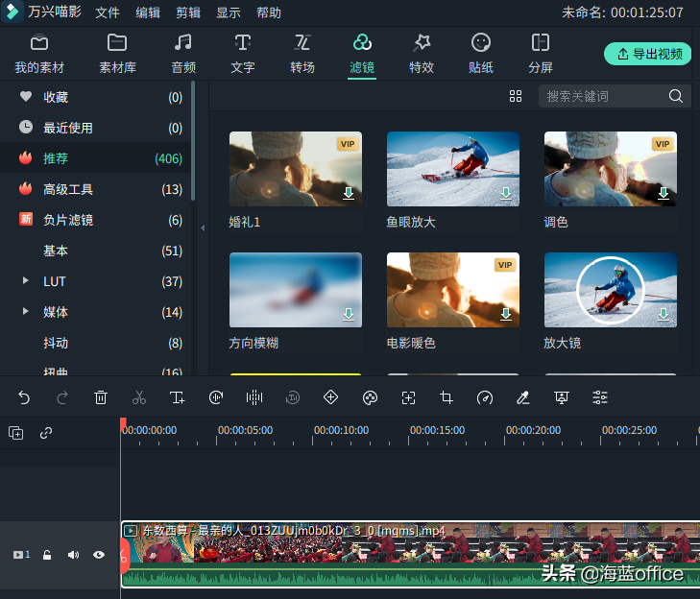Click the search magnifier icon
Image resolution: width=700 pixels, height=599 pixels.
click(675, 96)
